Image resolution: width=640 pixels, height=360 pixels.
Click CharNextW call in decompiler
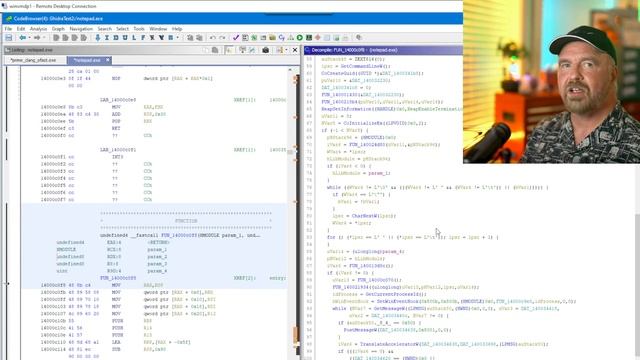tap(363, 216)
